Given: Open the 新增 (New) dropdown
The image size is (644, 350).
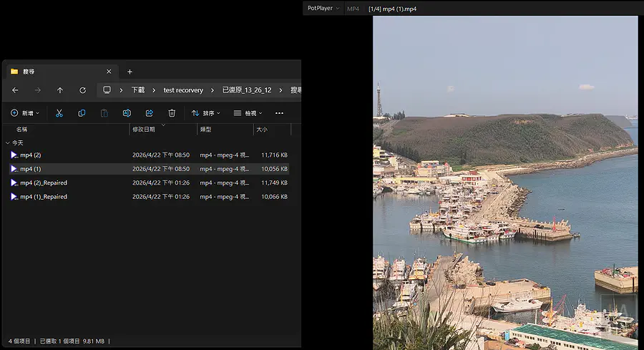Looking at the screenshot, I should (25, 113).
